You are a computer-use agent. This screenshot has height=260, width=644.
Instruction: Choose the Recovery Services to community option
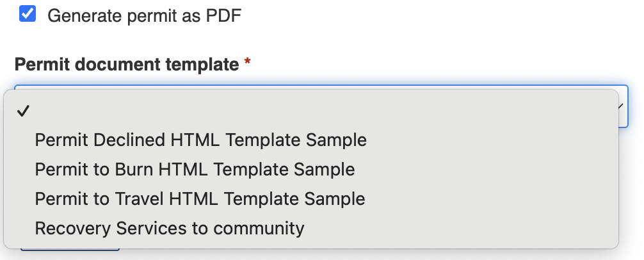click(170, 228)
